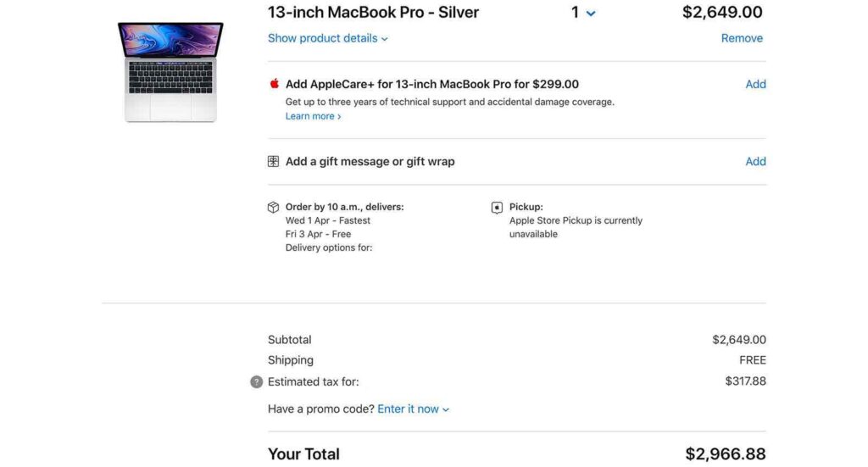Image resolution: width=868 pixels, height=467 pixels.
Task: Click Add for AppleCare+ coverage
Action: 755,84
